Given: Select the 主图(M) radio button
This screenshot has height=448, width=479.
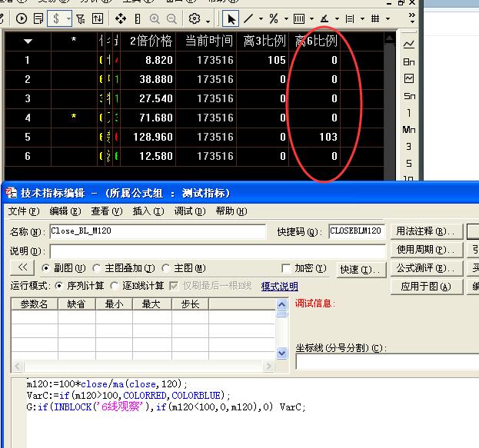Looking at the screenshot, I should point(165,268).
